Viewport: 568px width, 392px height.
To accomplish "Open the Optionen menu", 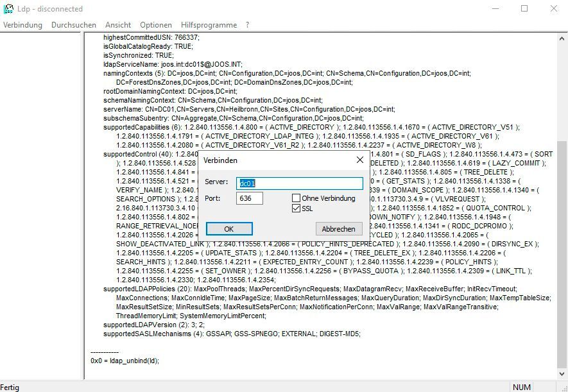I will click(156, 24).
